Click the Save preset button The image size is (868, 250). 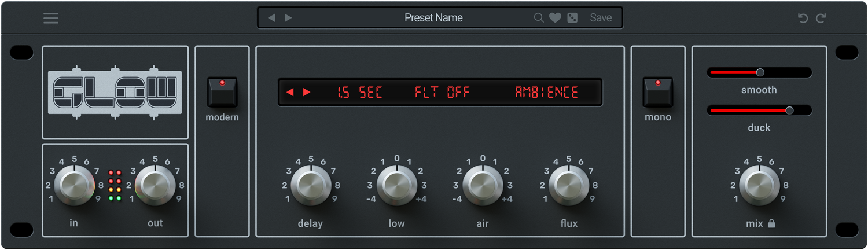pyautogui.click(x=601, y=18)
